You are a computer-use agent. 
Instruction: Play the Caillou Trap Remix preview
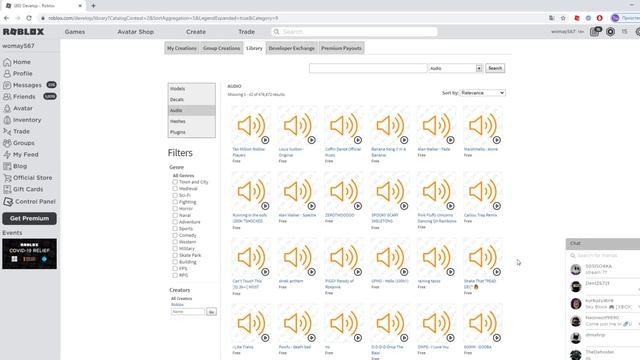(x=497, y=206)
